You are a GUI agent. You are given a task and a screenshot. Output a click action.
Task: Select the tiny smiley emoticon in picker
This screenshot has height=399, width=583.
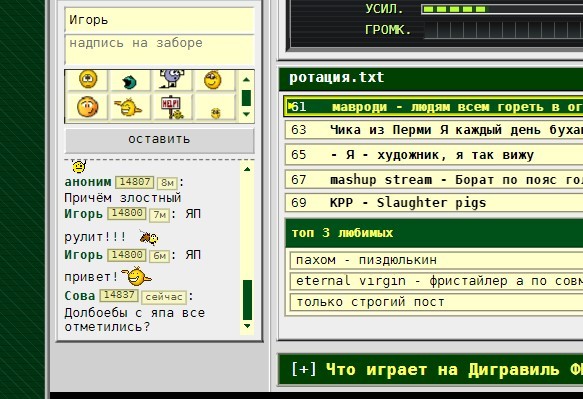215,113
